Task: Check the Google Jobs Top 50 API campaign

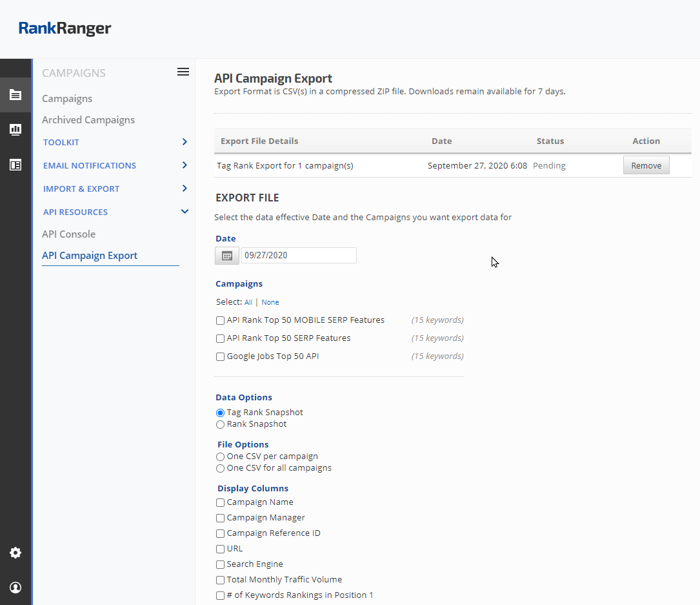Action: [221, 356]
